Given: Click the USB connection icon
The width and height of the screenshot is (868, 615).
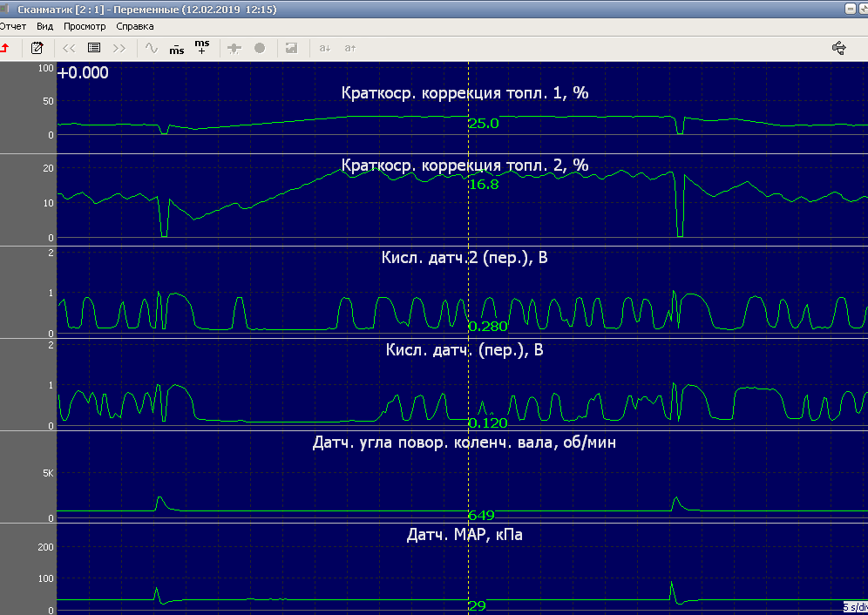Looking at the screenshot, I should tap(839, 48).
